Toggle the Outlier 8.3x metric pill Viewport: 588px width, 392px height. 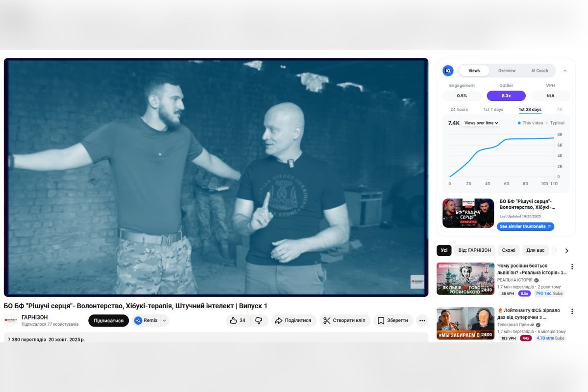[506, 96]
